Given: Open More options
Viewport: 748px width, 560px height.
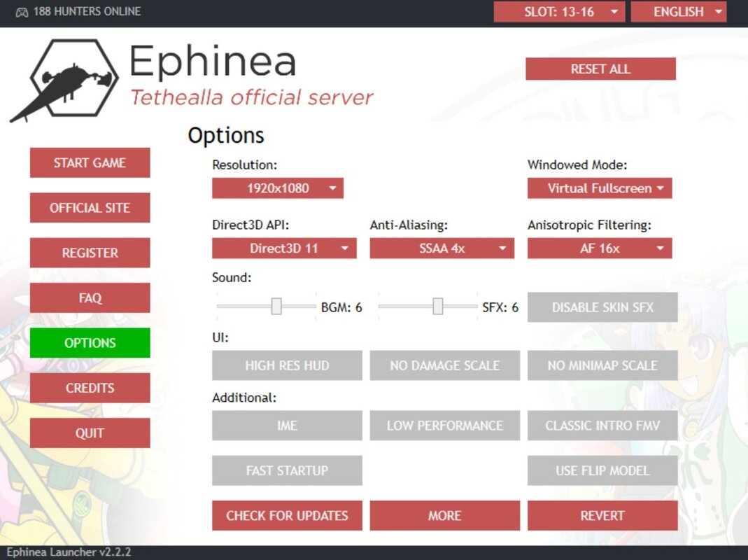Looking at the screenshot, I should (x=444, y=516).
